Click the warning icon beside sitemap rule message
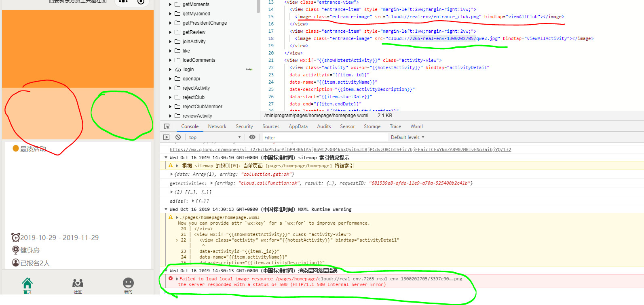This screenshot has width=644, height=305. pos(171,166)
